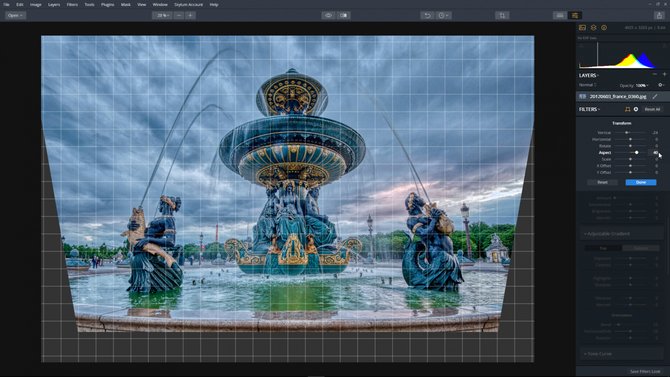Open the Filters menu in the menu bar

[72, 5]
